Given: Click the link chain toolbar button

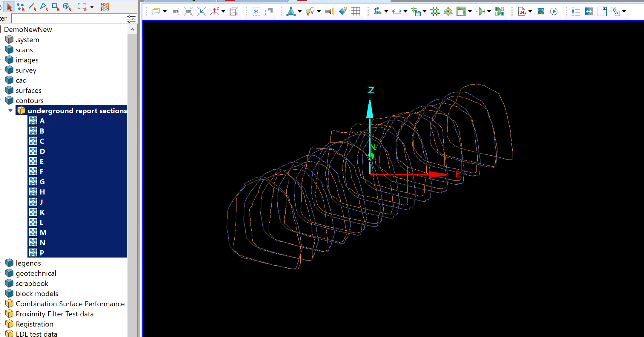Looking at the screenshot, I should (x=615, y=12).
